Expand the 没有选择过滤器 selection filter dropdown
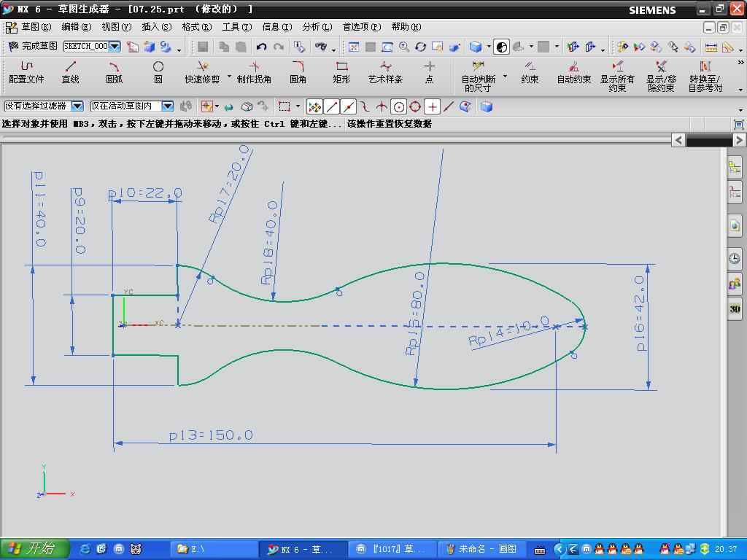The width and height of the screenshot is (747, 560). click(77, 106)
